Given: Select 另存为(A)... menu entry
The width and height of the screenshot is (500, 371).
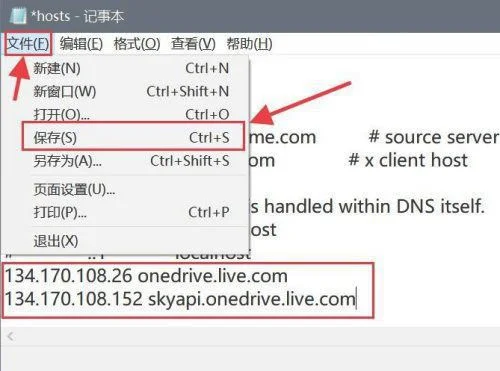Looking at the screenshot, I should [x=131, y=161].
